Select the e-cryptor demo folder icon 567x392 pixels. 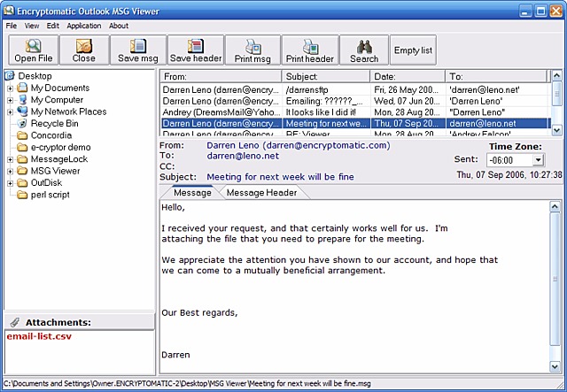22,147
